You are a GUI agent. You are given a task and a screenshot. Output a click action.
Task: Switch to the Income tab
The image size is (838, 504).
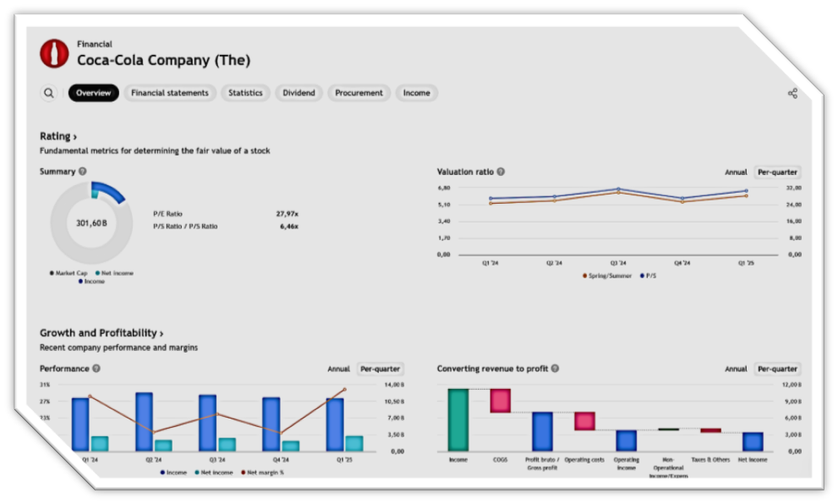pyautogui.click(x=416, y=93)
